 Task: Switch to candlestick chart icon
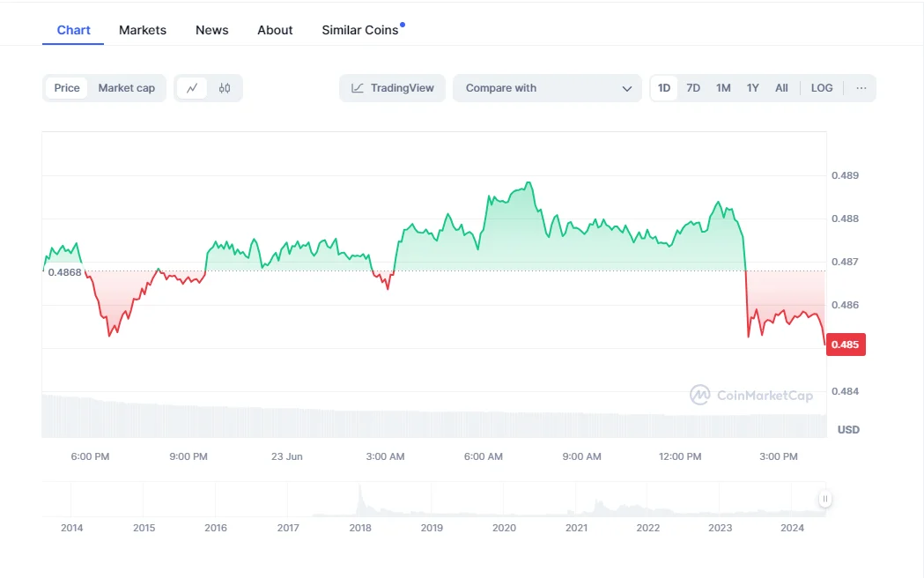tap(225, 88)
